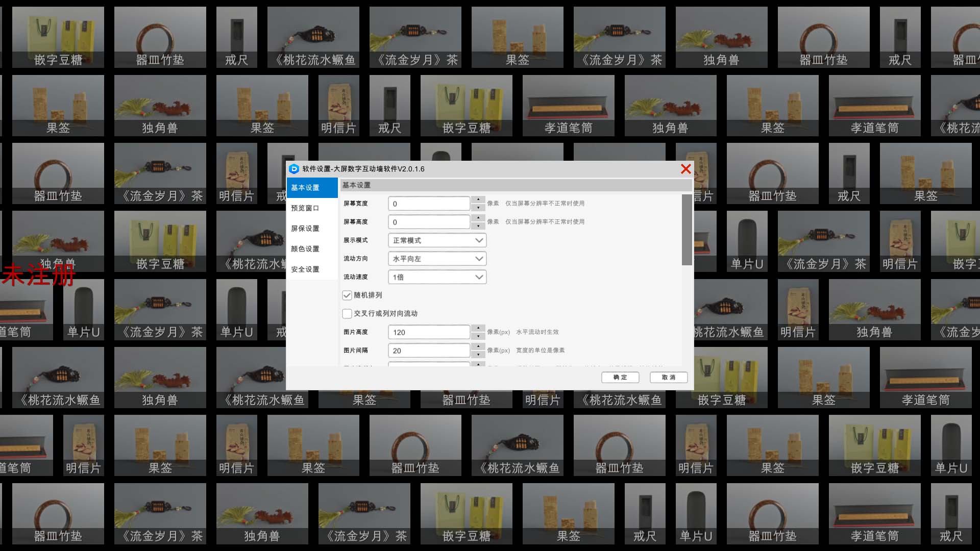Decrease 图片间隔 with the down arrow

478,355
